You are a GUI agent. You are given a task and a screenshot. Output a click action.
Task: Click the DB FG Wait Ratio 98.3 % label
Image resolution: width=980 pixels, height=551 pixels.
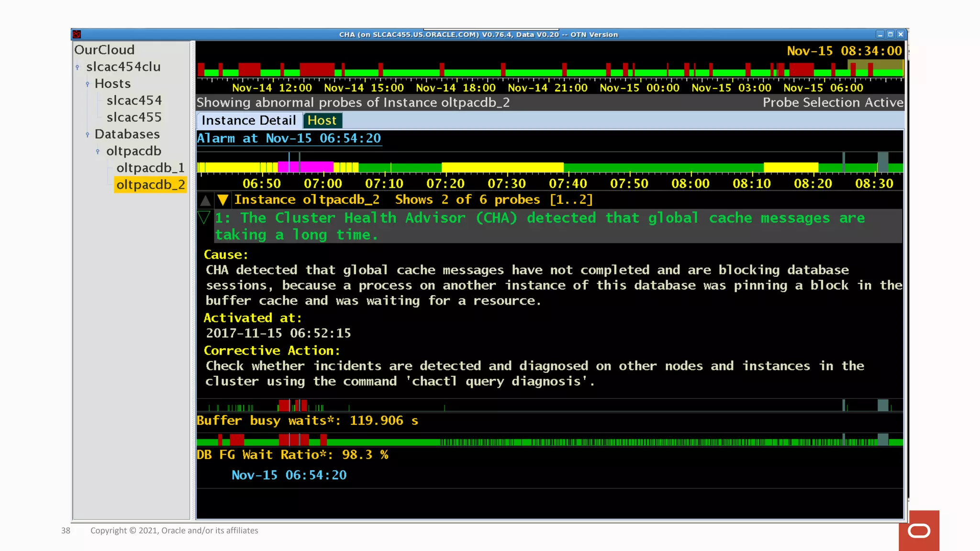pos(292,455)
